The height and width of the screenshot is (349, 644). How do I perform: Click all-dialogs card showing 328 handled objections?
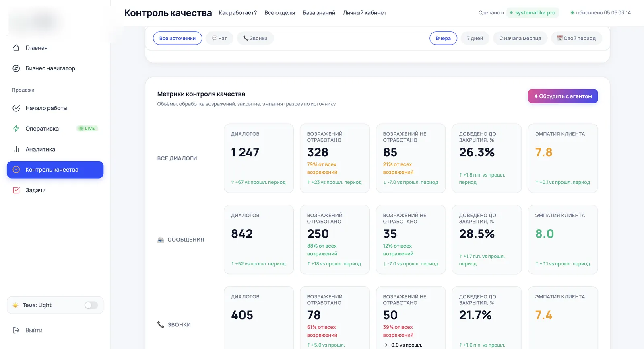[335, 158]
